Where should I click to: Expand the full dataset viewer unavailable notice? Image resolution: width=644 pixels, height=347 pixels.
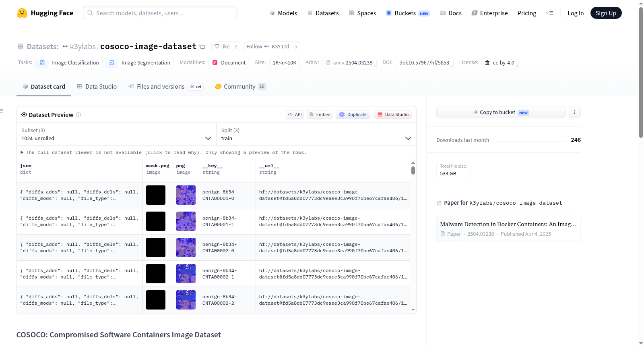pos(163,152)
